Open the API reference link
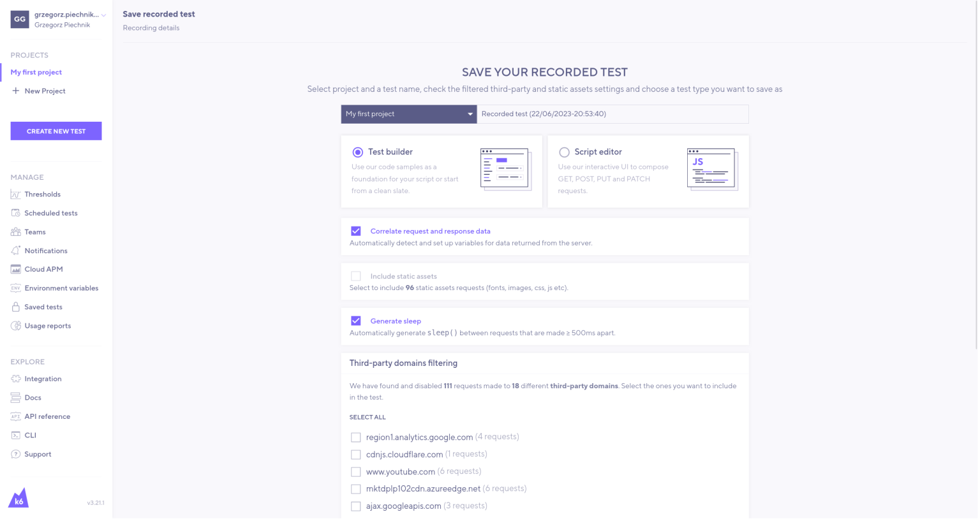The width and height of the screenshot is (980, 519). click(x=47, y=416)
